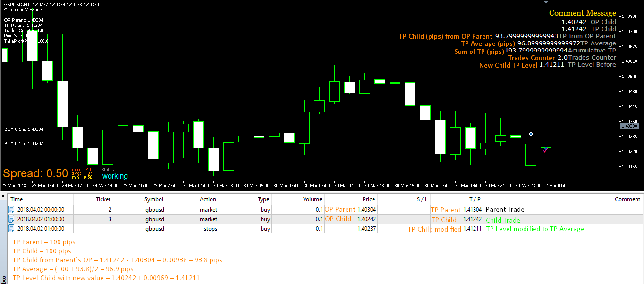The width and height of the screenshot is (644, 284).
Task: Click the 'min: 0.50' spread statistic
Action: pyautogui.click(x=82, y=177)
